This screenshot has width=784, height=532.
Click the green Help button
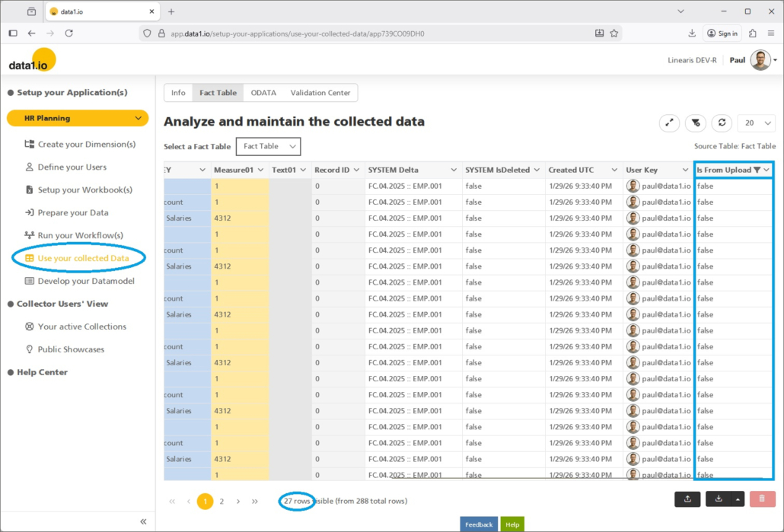(512, 524)
